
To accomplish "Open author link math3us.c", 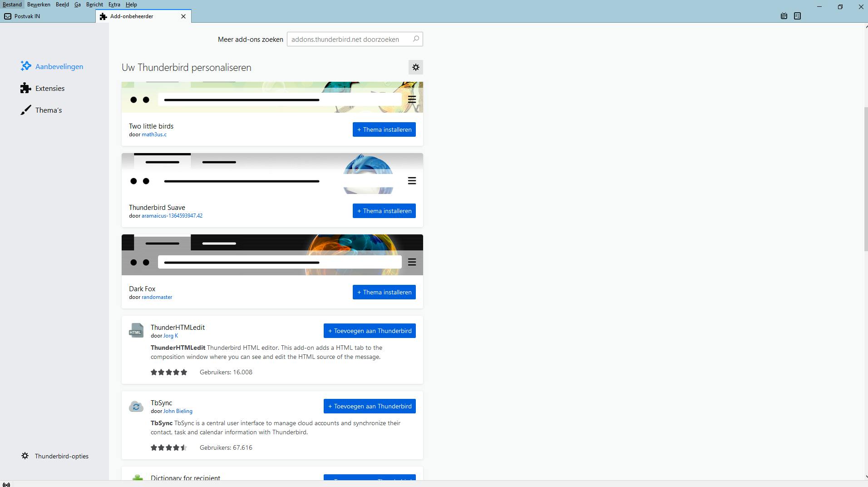I will [x=154, y=134].
